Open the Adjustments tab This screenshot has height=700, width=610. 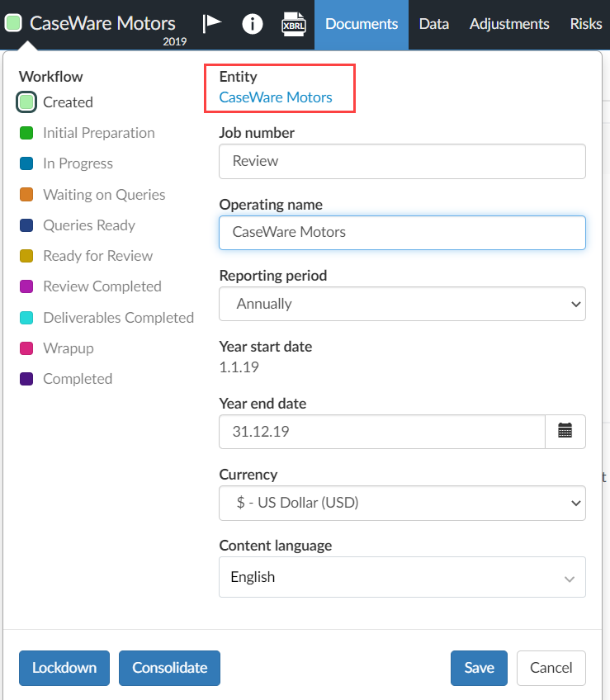[x=509, y=24]
